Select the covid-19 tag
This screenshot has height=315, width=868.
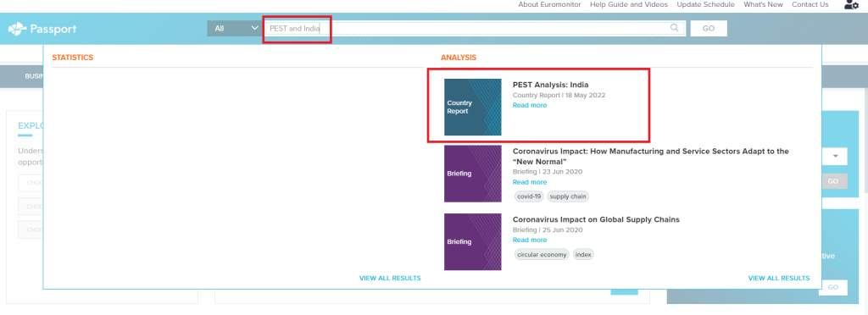click(x=529, y=196)
